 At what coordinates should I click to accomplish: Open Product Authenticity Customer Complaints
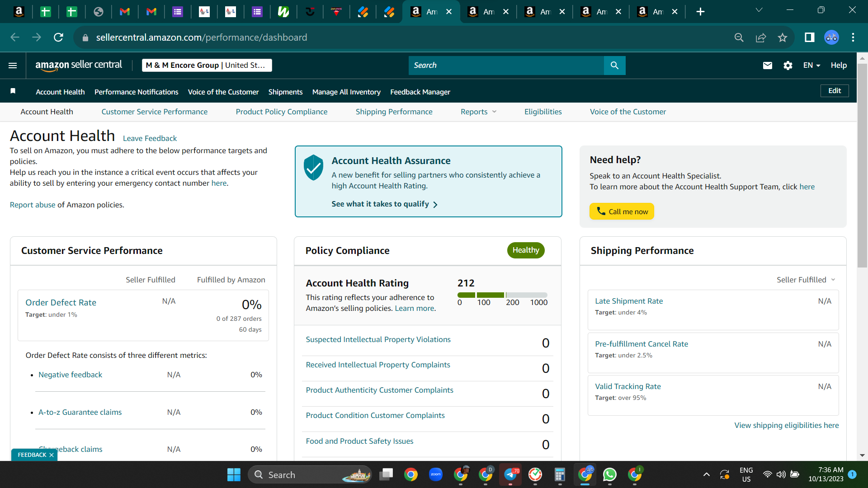click(379, 390)
